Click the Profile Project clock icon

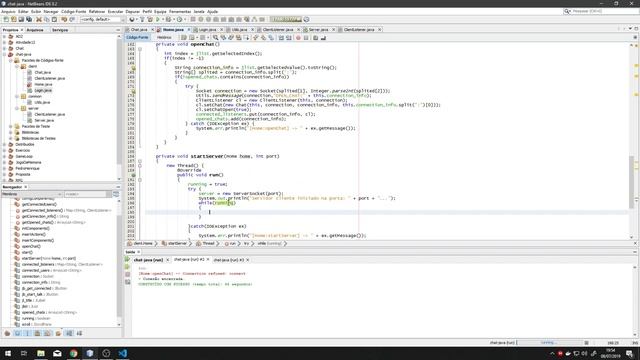pyautogui.click(x=179, y=19)
